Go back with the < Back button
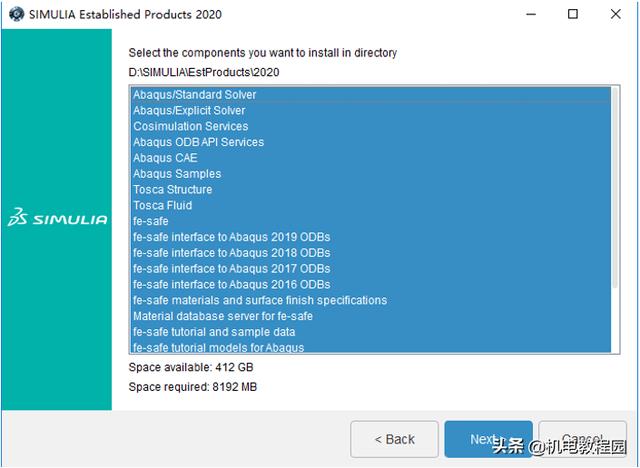This screenshot has height=468, width=640. (x=394, y=439)
